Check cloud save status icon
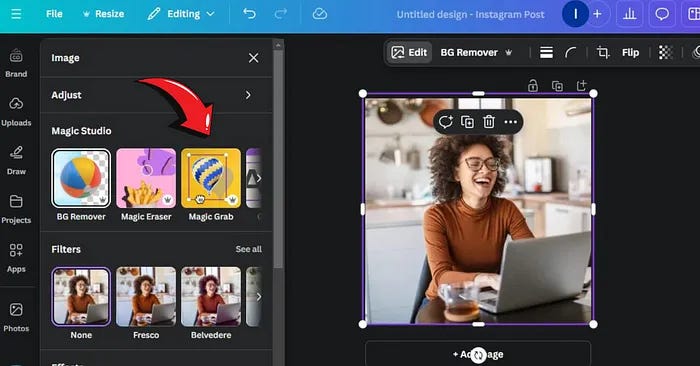The image size is (700, 366). pos(320,14)
